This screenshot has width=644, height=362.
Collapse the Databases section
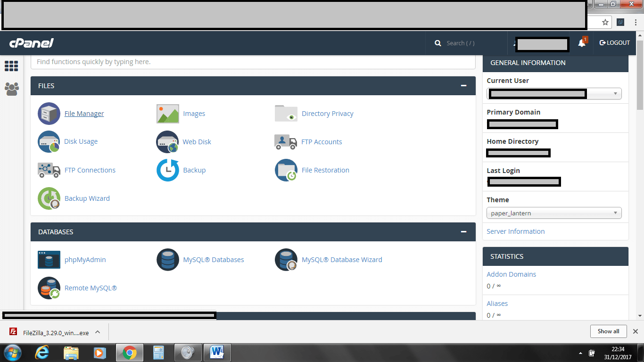click(463, 232)
